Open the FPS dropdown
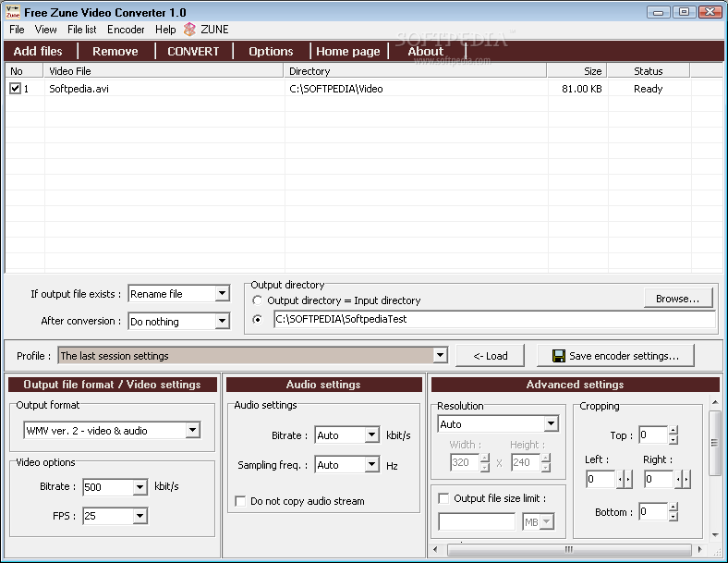 pos(140,516)
